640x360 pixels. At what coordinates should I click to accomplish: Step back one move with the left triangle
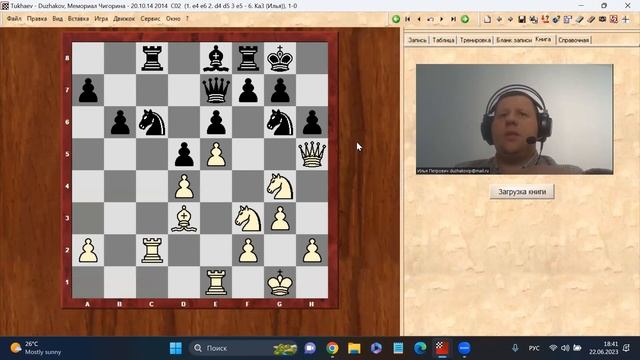419,19
